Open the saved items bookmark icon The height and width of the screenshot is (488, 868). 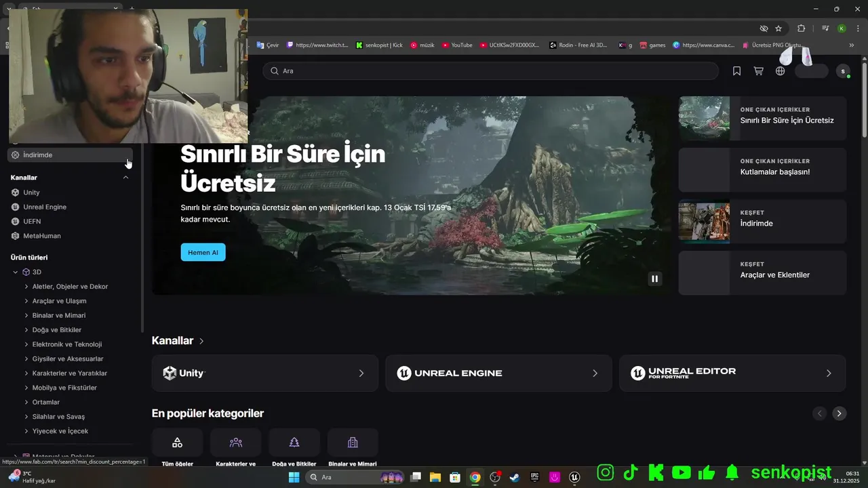736,71
